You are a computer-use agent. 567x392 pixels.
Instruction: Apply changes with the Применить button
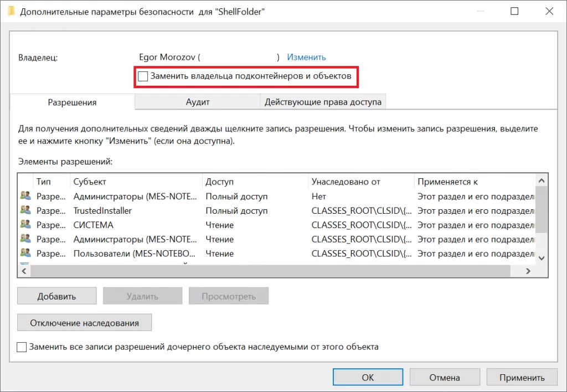click(521, 377)
